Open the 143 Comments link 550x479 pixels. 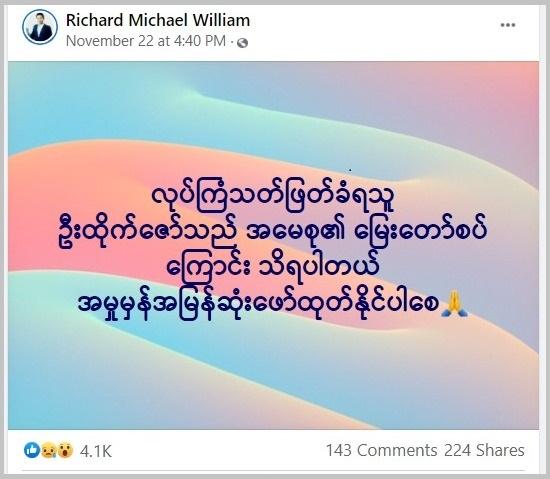point(382,450)
